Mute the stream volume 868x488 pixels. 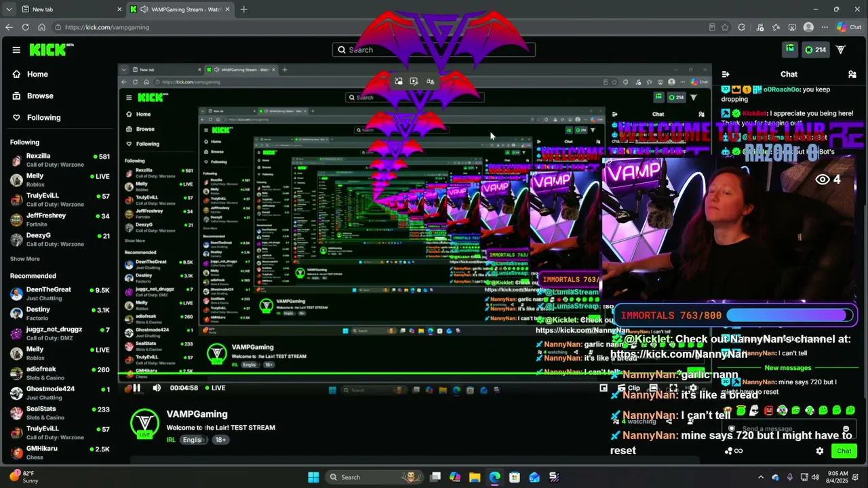pyautogui.click(x=157, y=388)
